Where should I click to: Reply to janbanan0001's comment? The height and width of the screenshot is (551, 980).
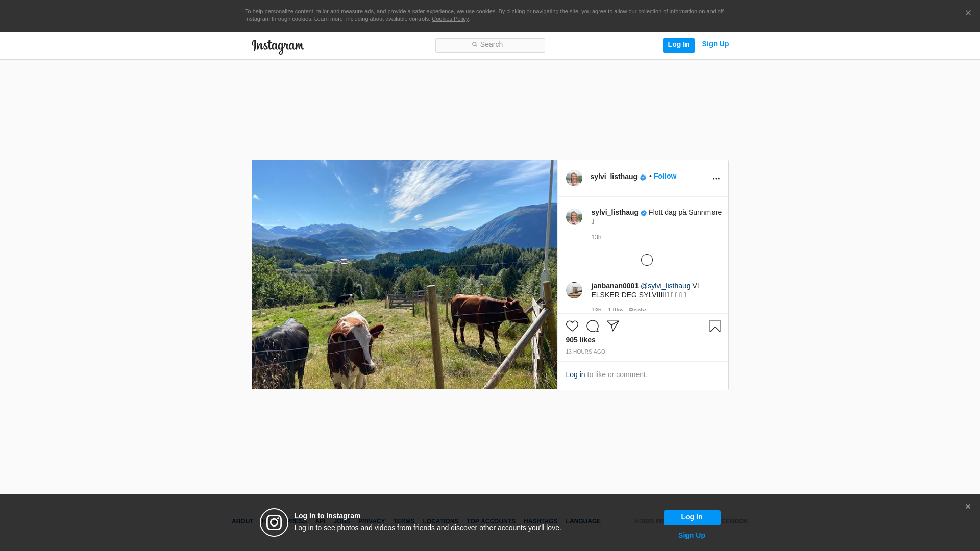tap(637, 310)
